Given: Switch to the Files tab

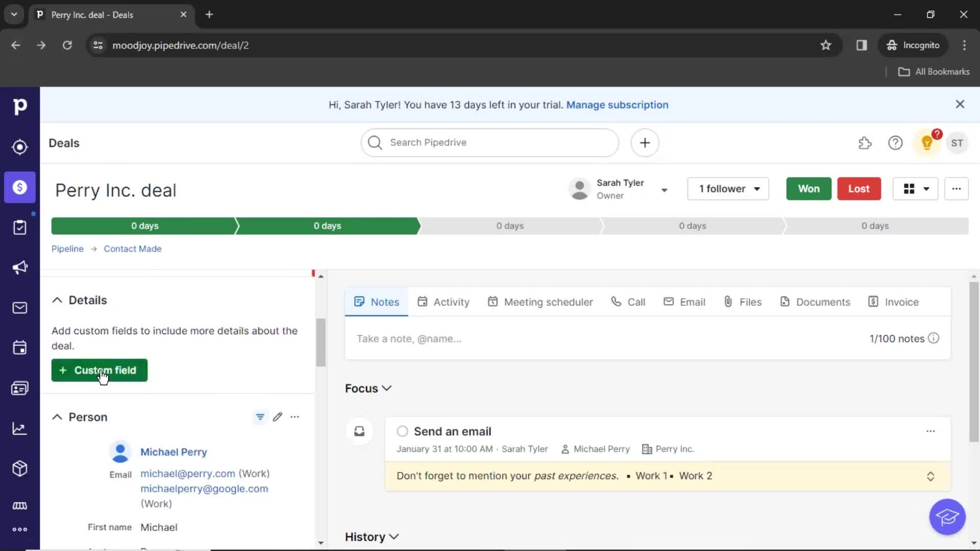Looking at the screenshot, I should (x=743, y=302).
